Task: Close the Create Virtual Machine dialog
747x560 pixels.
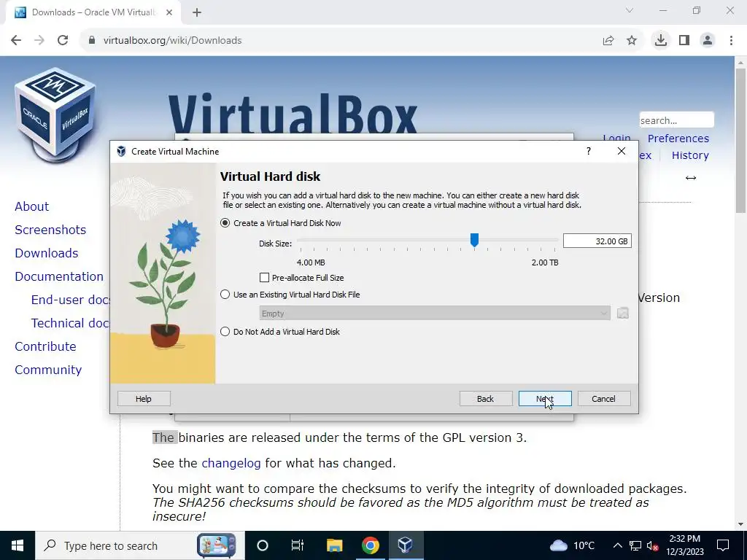Action: coord(622,151)
